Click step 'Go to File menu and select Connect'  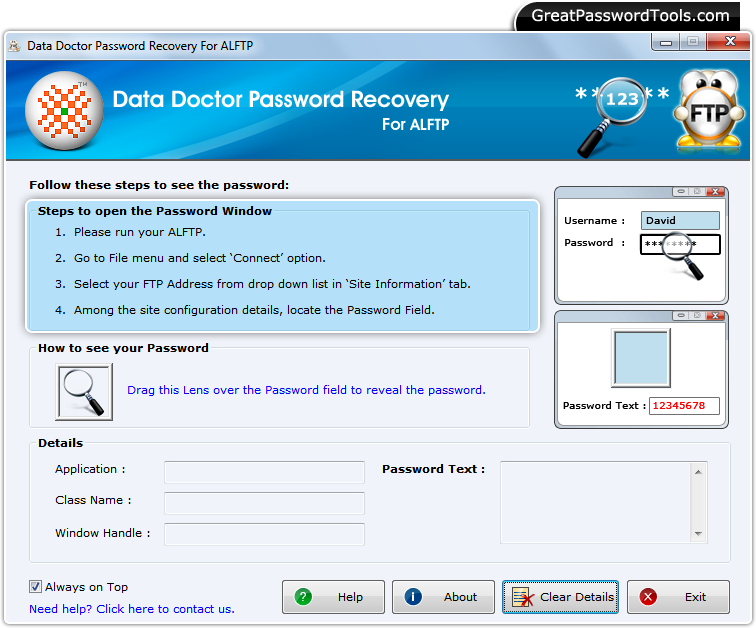point(200,258)
